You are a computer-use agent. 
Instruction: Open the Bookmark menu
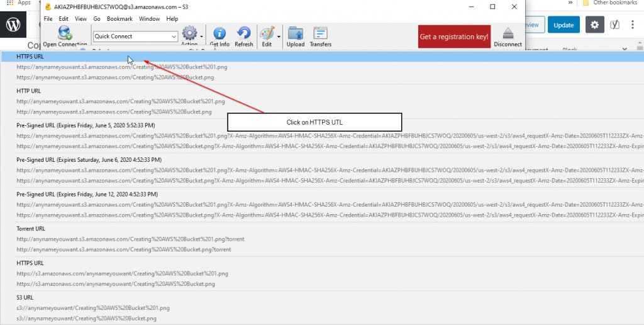[120, 18]
